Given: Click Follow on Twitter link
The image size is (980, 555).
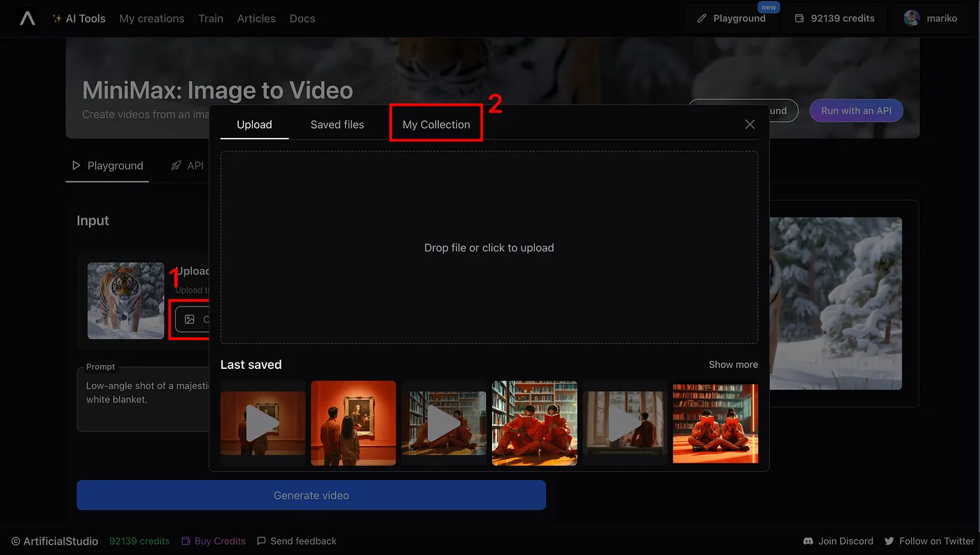Looking at the screenshot, I should coord(930,541).
